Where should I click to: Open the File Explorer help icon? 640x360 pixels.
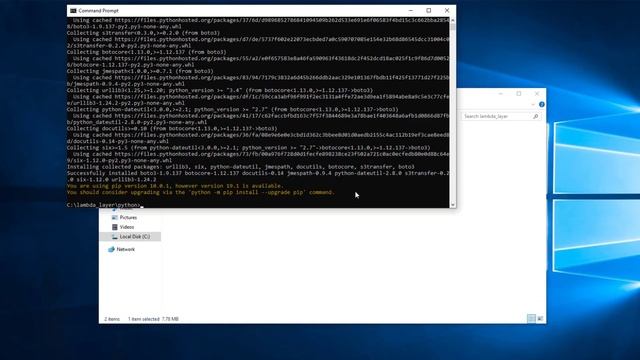542,104
